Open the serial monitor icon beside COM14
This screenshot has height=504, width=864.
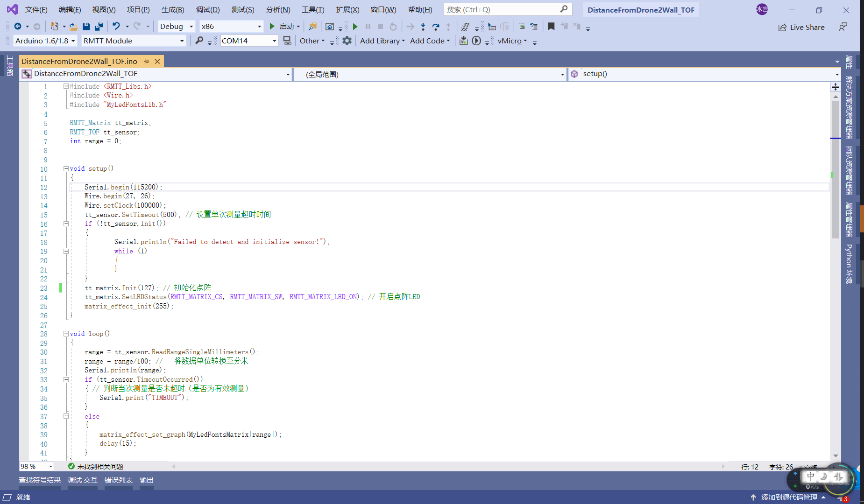[x=287, y=41]
